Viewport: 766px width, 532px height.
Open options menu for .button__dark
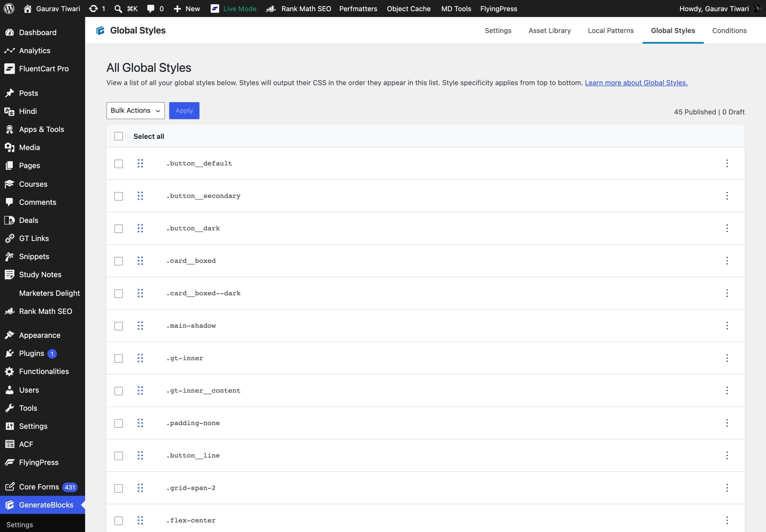pyautogui.click(x=727, y=228)
